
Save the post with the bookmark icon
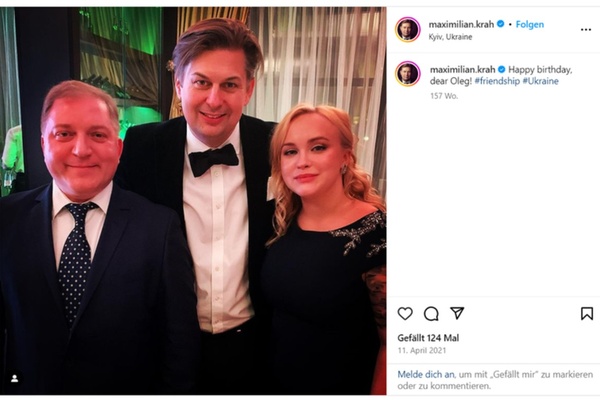pos(586,313)
